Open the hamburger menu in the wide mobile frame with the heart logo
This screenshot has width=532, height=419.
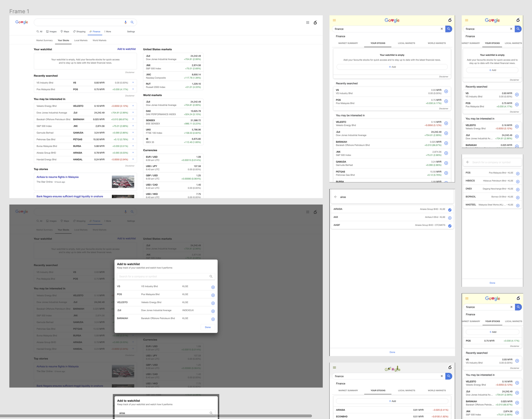coord(334,20)
